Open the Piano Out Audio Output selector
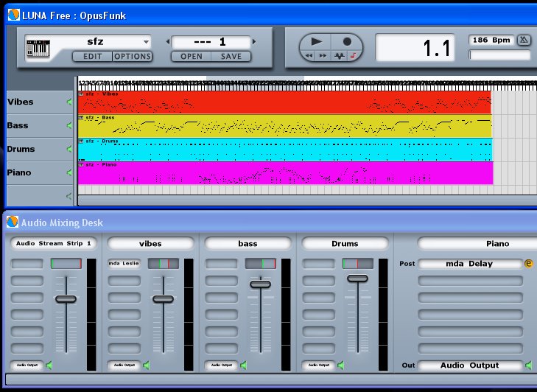The height and width of the screenshot is (392, 537). coord(469,365)
